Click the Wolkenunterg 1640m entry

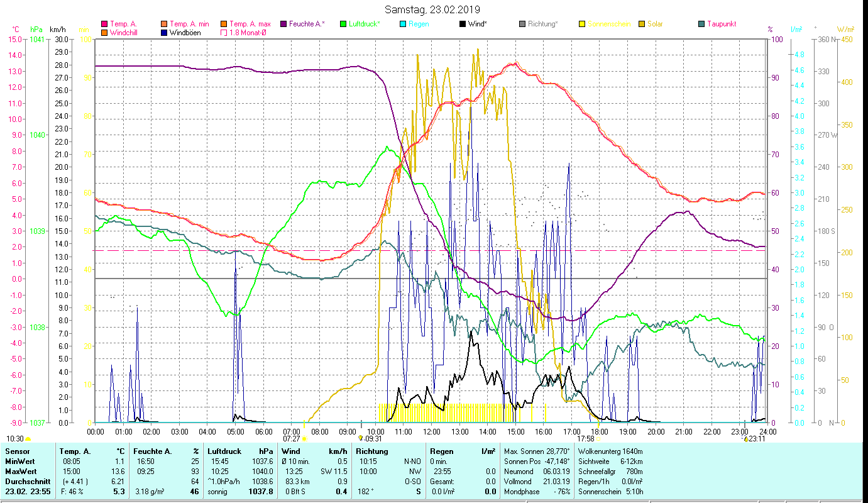point(610,451)
